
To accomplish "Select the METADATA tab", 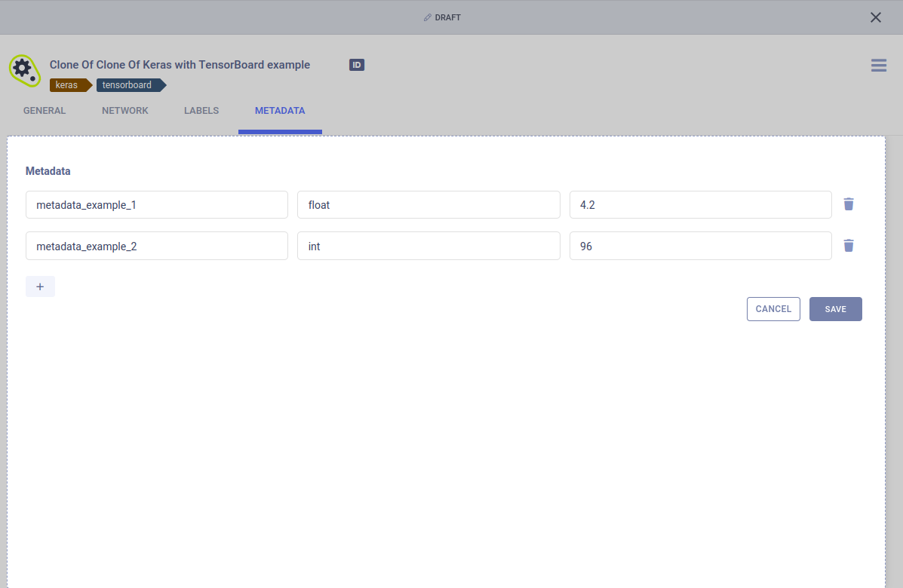I will pyautogui.click(x=280, y=111).
